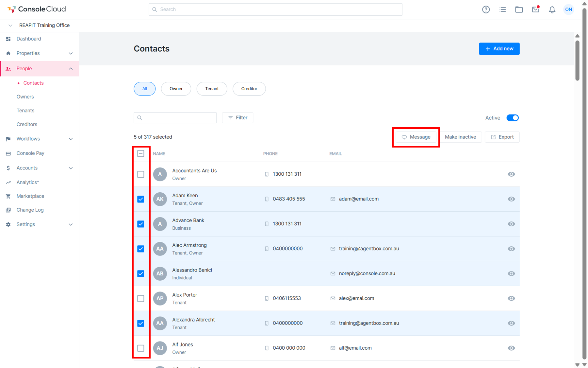Open the ON user avatar menu
Screen dimensions: 588x368
pos(568,9)
